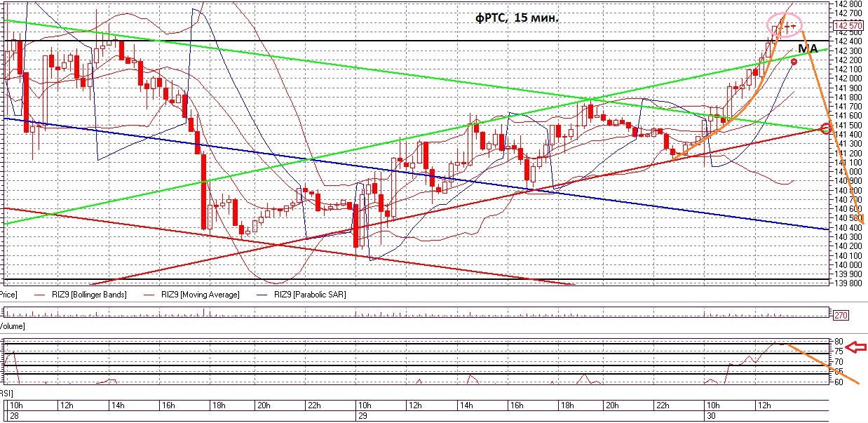Click the 141 800 price axis label
This screenshot has width=868, height=423.
click(849, 97)
